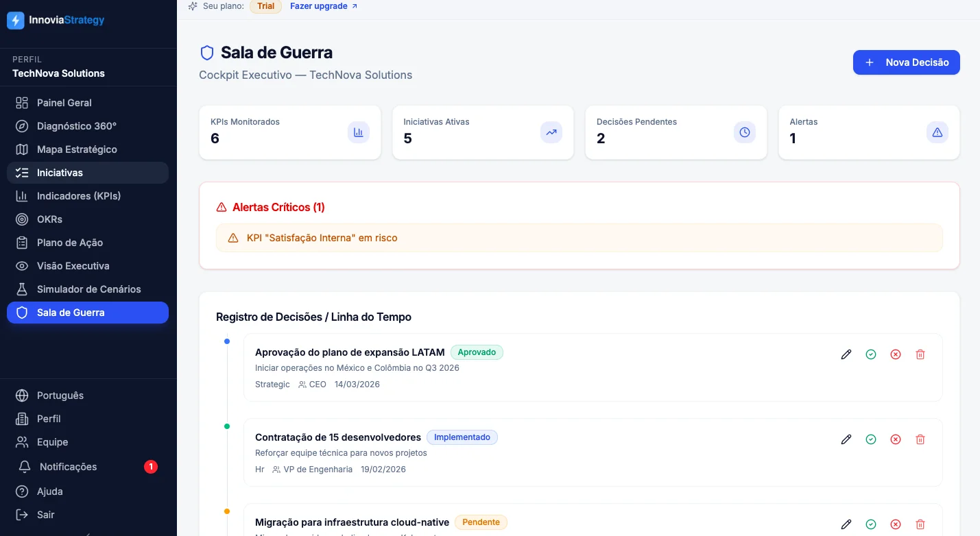Select Visão Executiva in the sidebar
Viewport: 980px width, 536px height.
88,266
